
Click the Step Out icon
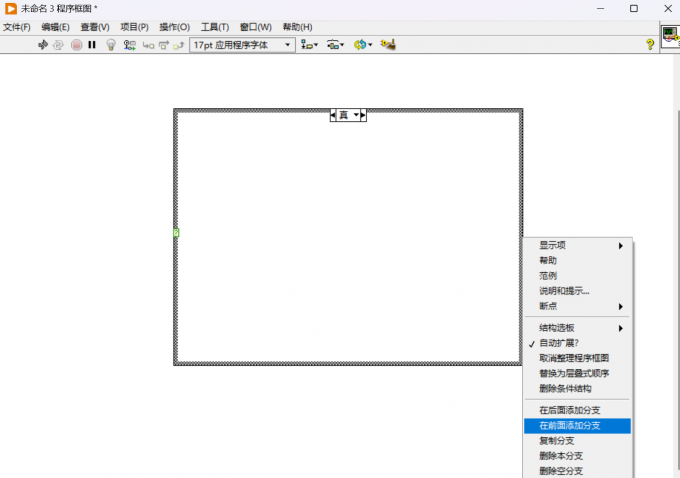(x=179, y=45)
